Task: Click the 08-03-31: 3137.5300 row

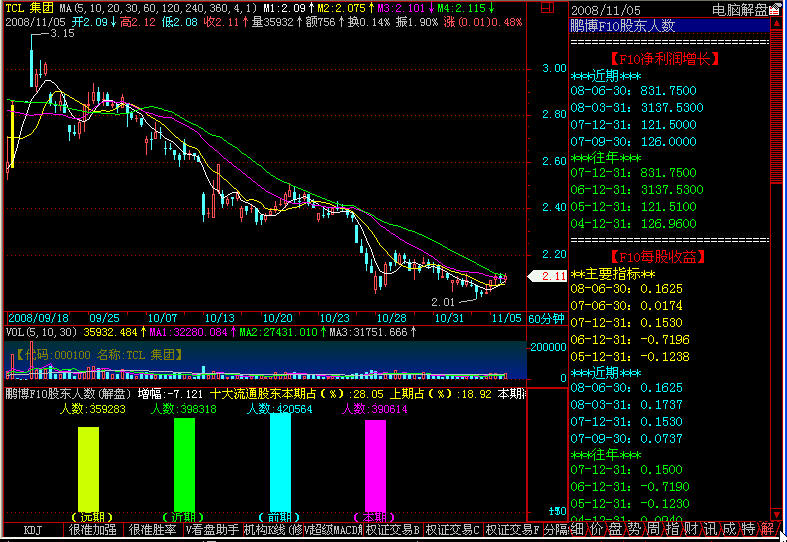Action: (x=637, y=108)
